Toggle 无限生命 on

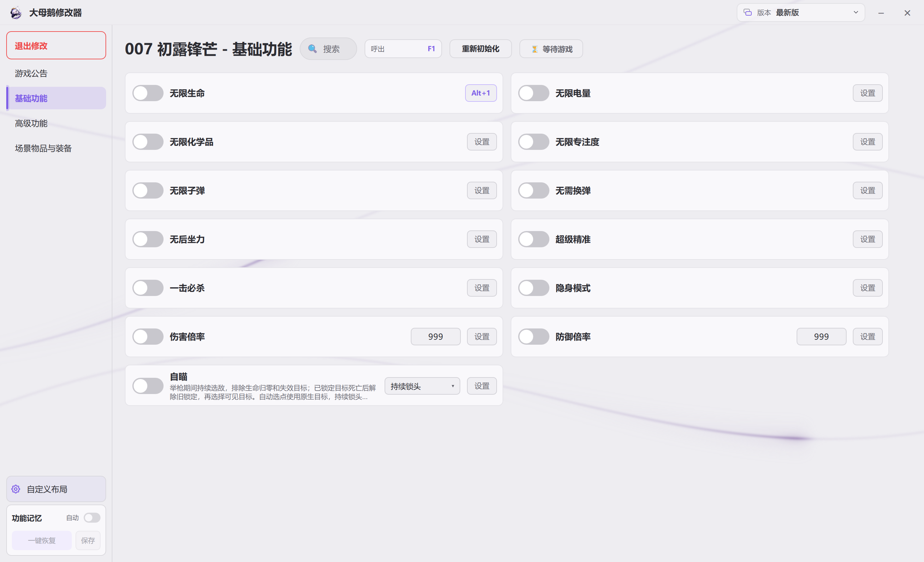point(148,93)
